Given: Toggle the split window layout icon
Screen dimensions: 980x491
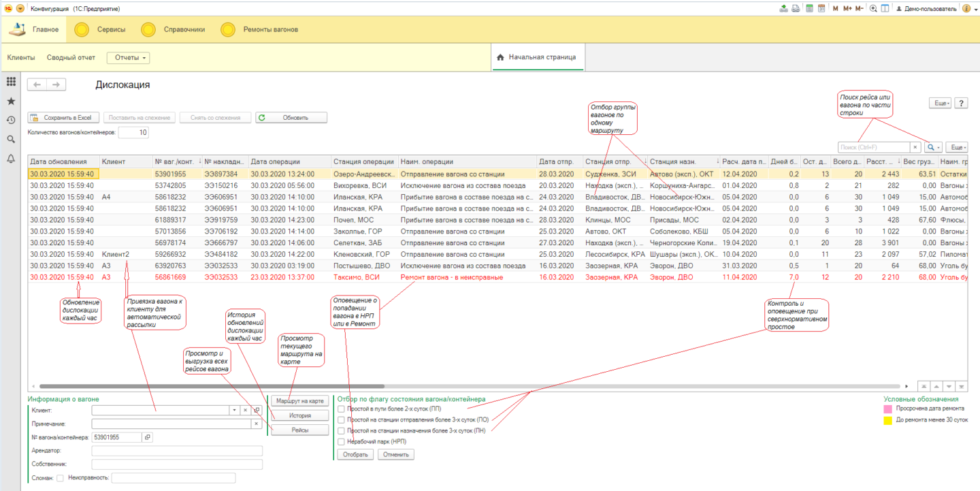Looking at the screenshot, I should click(885, 8).
